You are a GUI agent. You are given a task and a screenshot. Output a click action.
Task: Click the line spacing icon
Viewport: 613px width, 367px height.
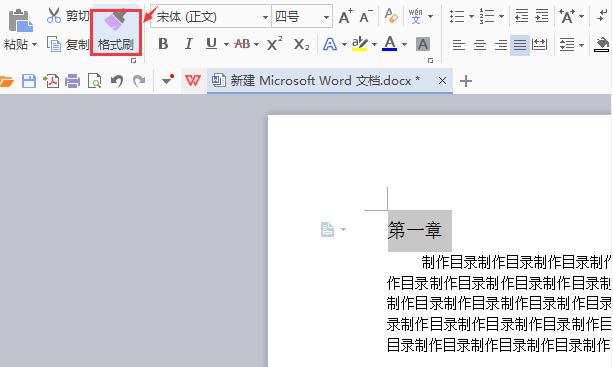click(567, 45)
